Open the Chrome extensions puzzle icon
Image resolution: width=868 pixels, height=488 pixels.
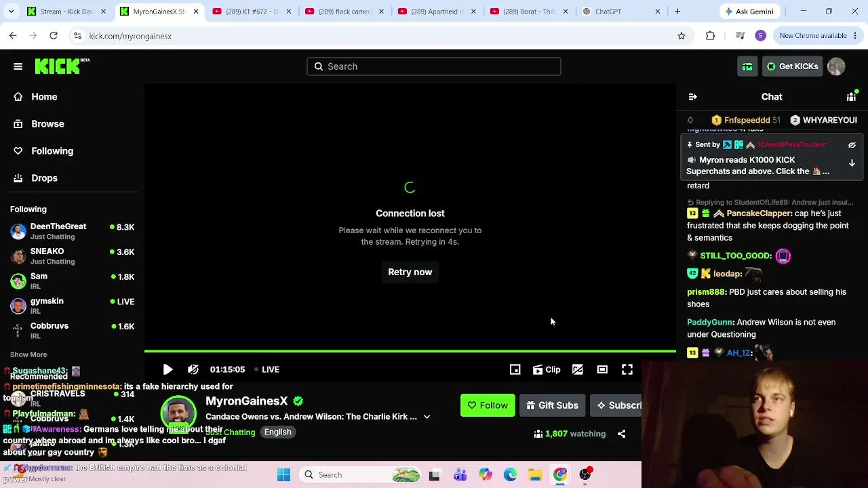[x=711, y=36]
